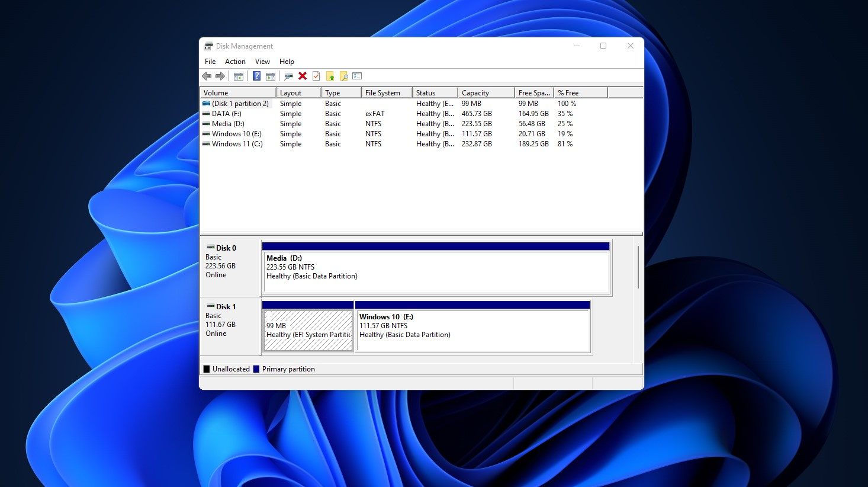868x487 pixels.
Task: Click the Connect/Rescan disk toolbar icon
Action: pyautogui.click(x=288, y=76)
